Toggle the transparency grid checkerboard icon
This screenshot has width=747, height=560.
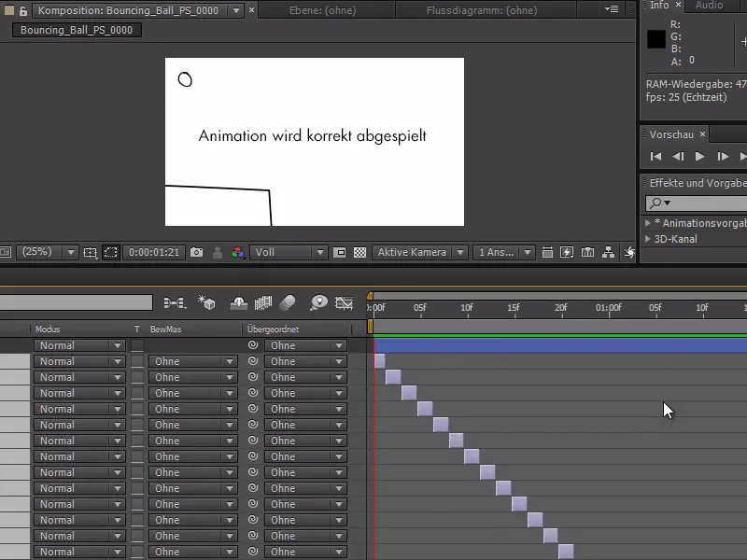coord(358,251)
